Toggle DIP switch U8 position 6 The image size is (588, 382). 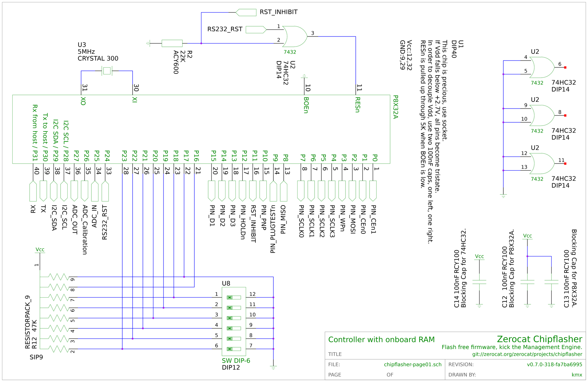(234, 349)
